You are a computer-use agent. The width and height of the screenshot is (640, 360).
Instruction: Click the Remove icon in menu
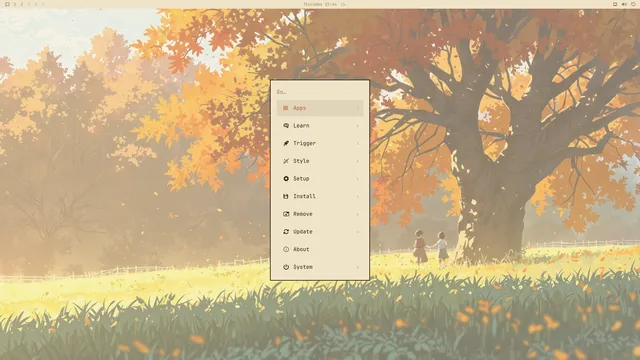coord(286,214)
